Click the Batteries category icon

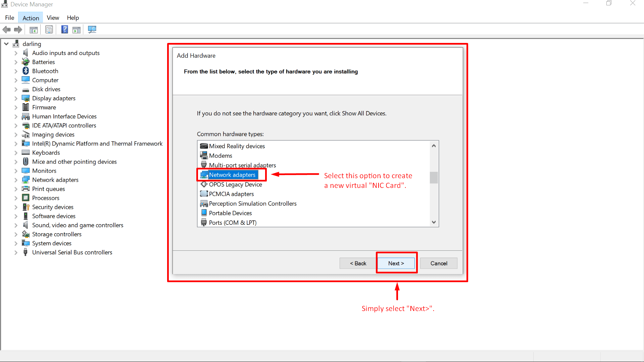tap(26, 62)
